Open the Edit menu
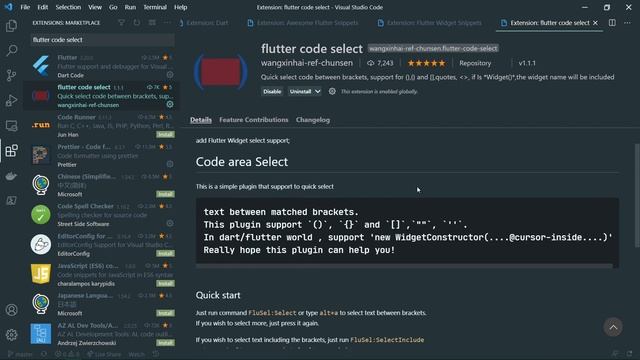 (x=42, y=7)
